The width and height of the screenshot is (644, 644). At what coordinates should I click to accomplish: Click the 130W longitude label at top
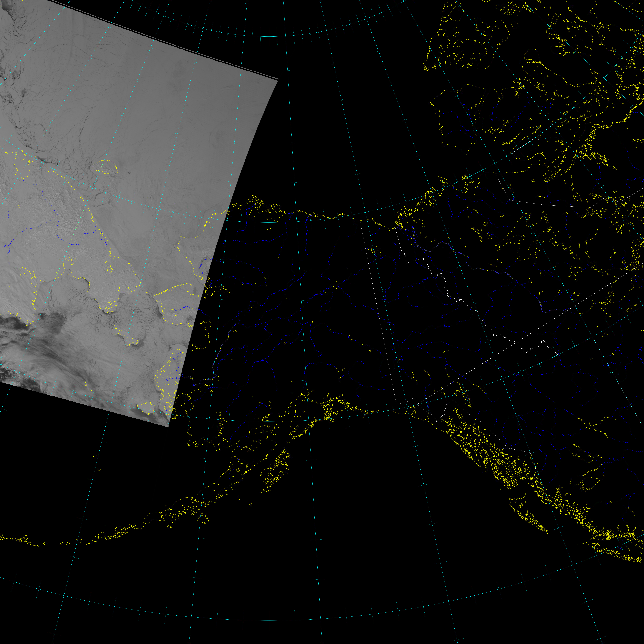[359, 1]
